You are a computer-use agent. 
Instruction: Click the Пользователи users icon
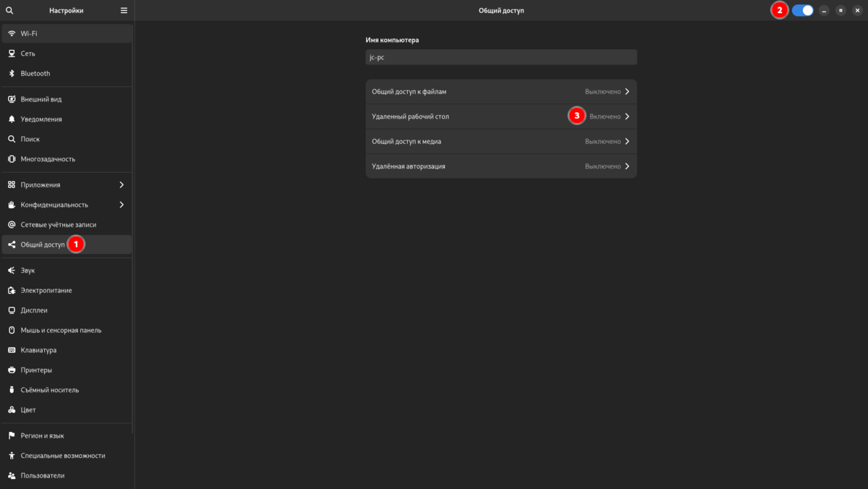point(12,475)
